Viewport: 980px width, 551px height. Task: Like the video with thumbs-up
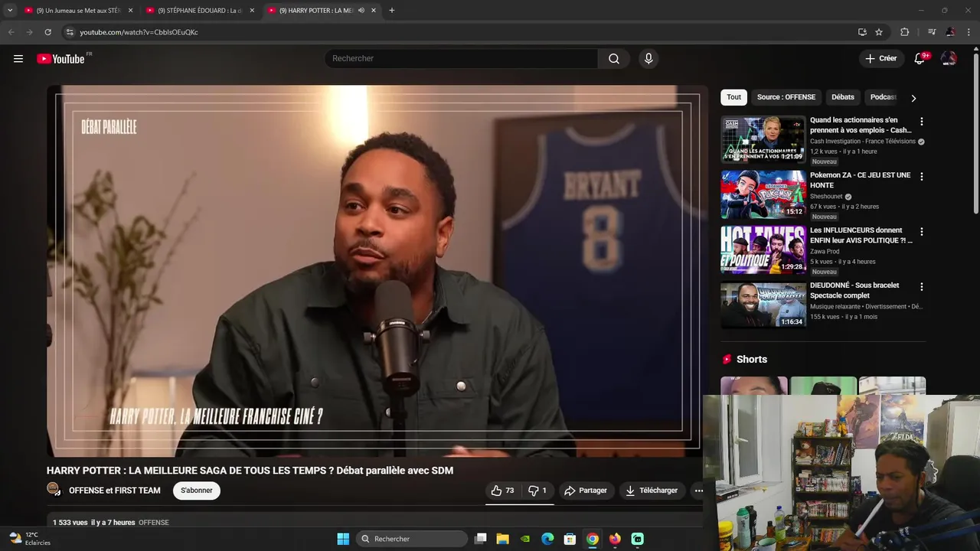(x=502, y=491)
